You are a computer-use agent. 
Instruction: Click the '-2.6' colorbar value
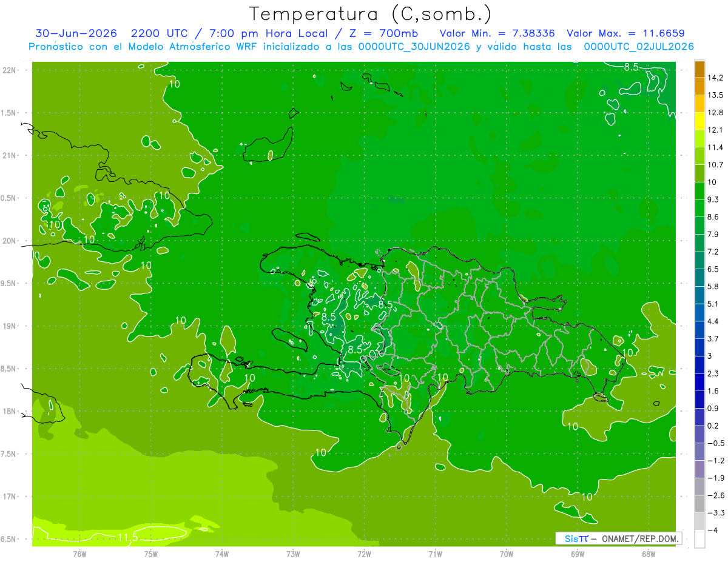(716, 495)
